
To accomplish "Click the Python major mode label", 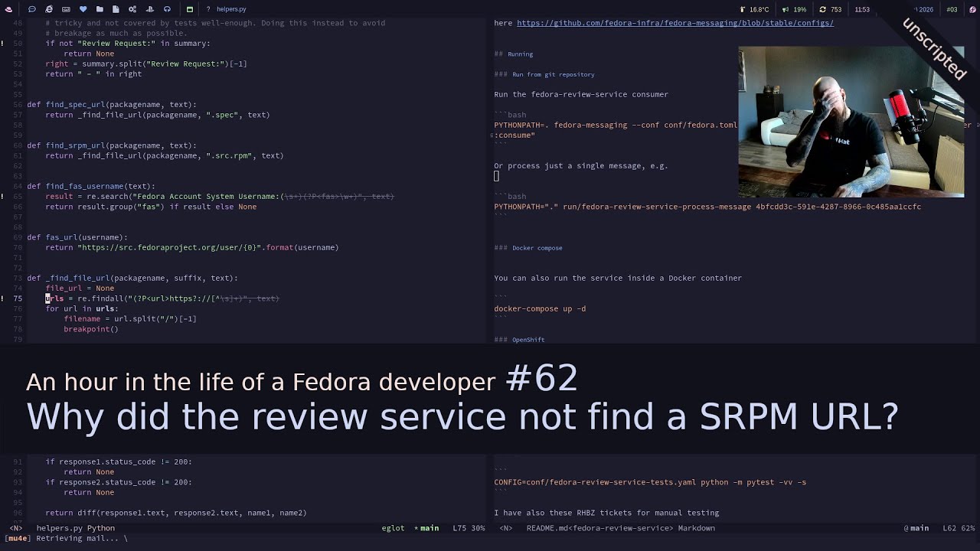I will tap(101, 528).
